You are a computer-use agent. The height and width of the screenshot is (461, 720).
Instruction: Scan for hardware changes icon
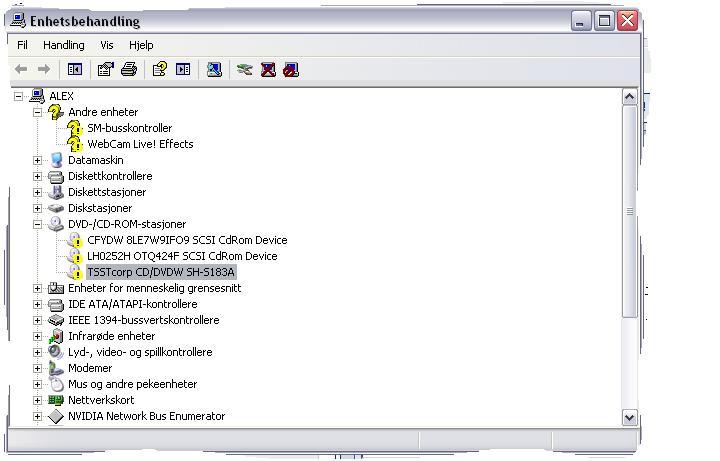(214, 69)
